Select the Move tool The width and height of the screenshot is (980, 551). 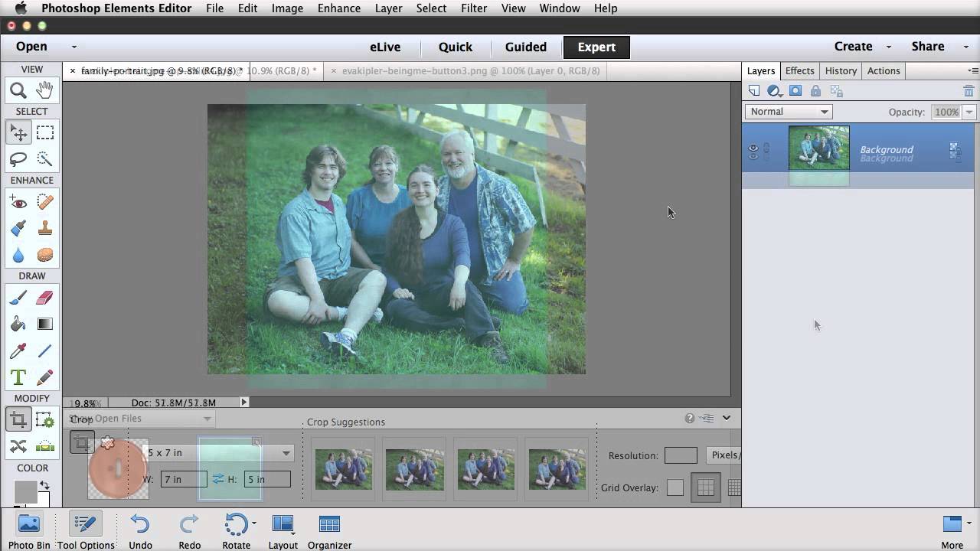(x=18, y=132)
